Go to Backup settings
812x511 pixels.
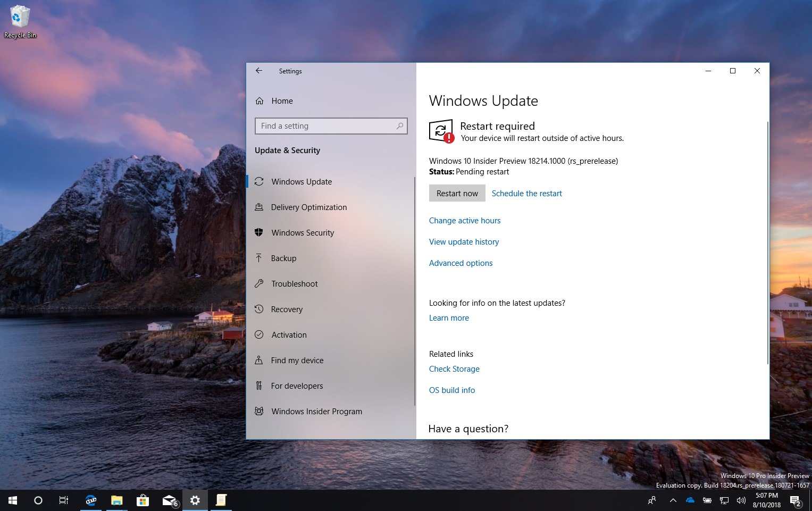(x=283, y=258)
